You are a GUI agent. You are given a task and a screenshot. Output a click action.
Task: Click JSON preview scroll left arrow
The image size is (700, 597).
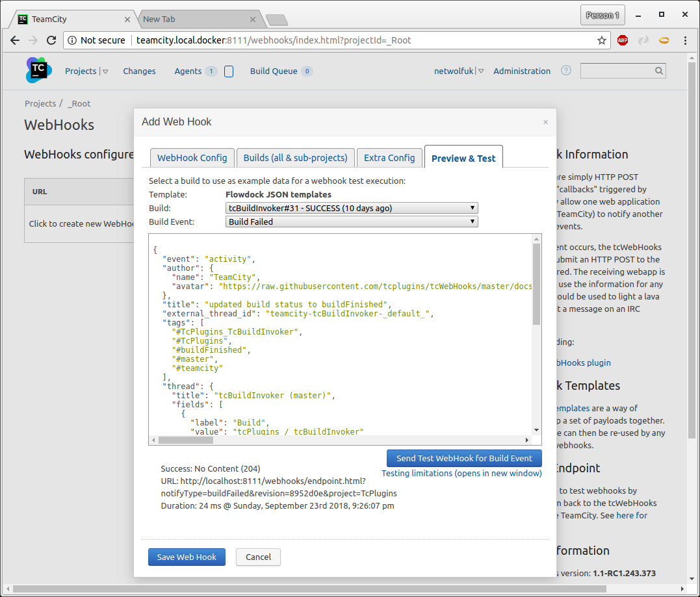pos(153,440)
